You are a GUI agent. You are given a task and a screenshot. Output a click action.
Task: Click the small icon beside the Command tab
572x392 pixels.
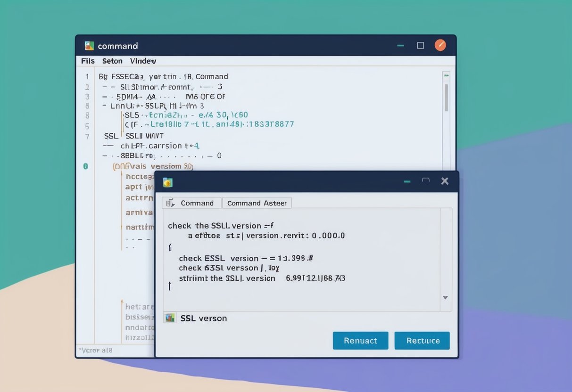pos(170,203)
